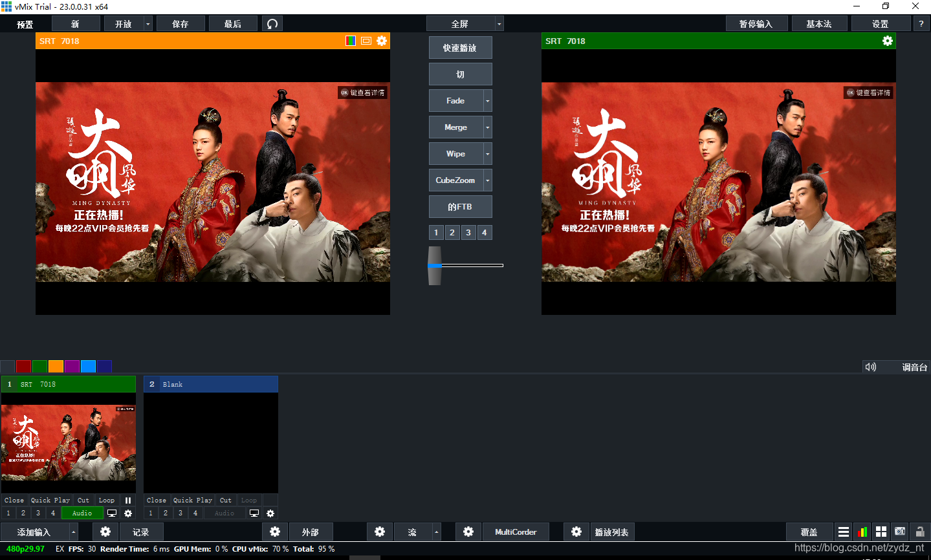Image resolution: width=931 pixels, height=560 pixels.
Task: Open settings gear for input 2 Blank
Action: [x=270, y=513]
